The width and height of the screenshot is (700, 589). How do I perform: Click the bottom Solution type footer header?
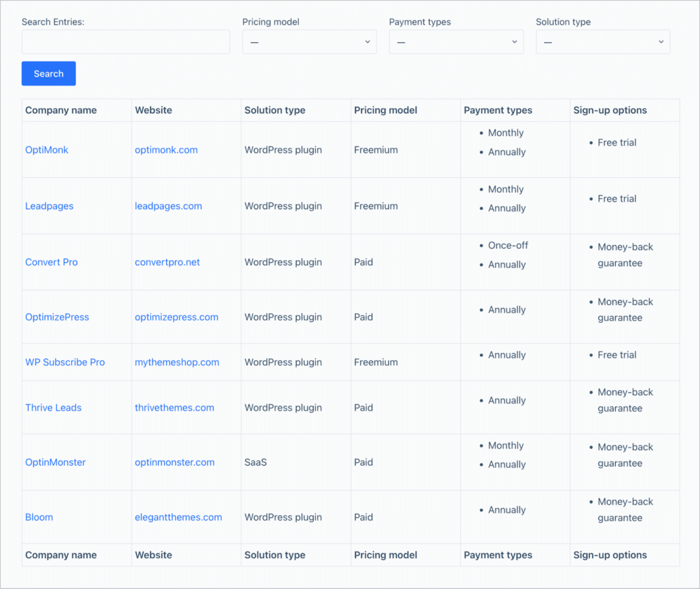pos(275,555)
